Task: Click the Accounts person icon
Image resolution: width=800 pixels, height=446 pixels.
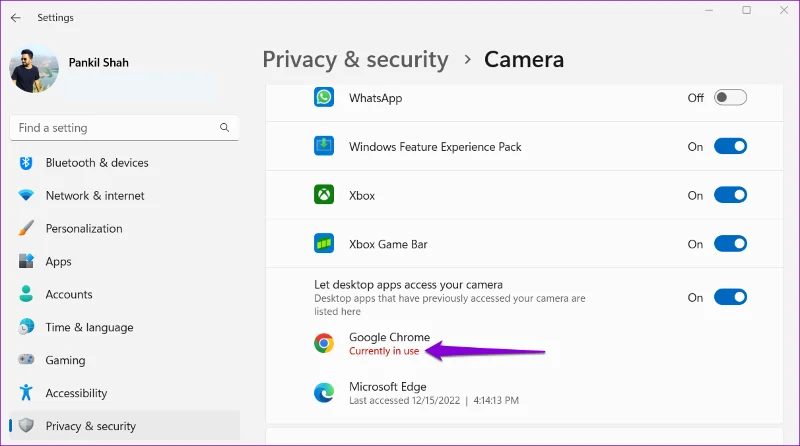Action: pos(26,294)
